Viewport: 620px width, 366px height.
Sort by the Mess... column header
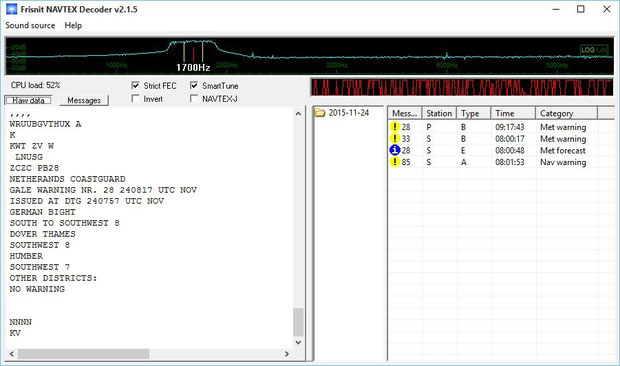click(x=405, y=113)
